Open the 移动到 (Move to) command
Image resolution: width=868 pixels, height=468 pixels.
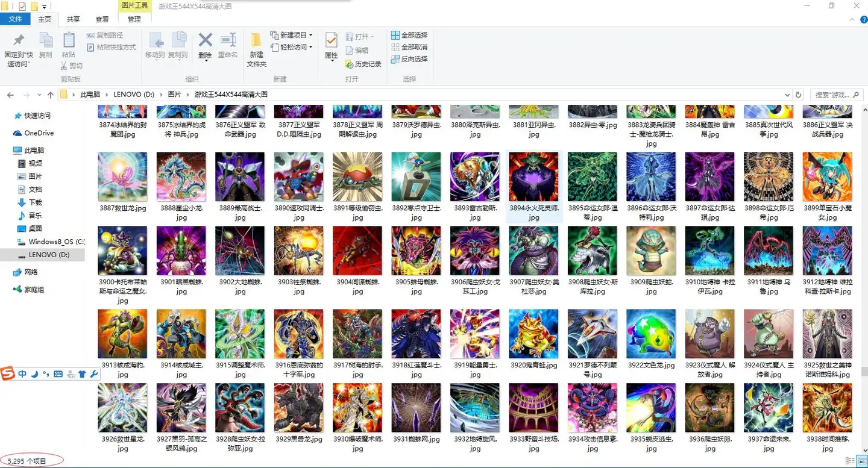pos(155,45)
